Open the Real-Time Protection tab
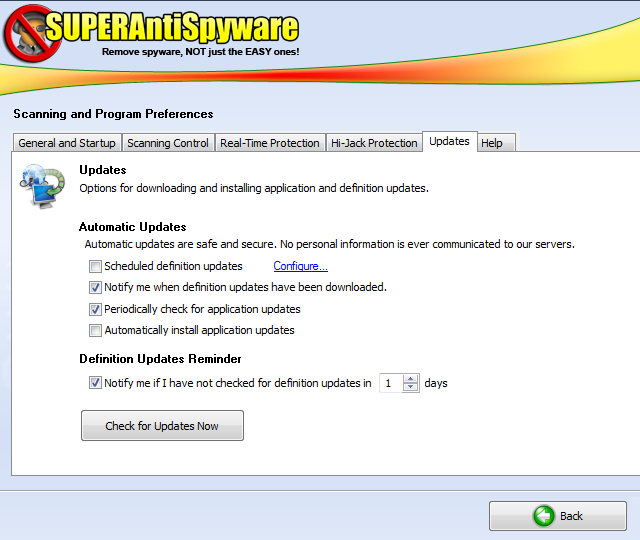Viewport: 640px width, 540px height. (x=270, y=143)
